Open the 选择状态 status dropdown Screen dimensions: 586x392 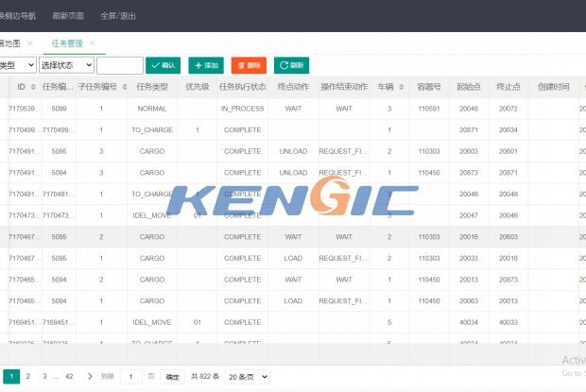tap(66, 65)
